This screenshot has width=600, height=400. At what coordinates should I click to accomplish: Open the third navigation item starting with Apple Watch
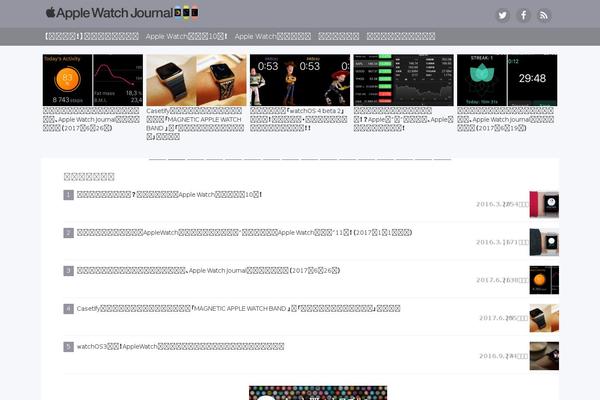(x=273, y=36)
